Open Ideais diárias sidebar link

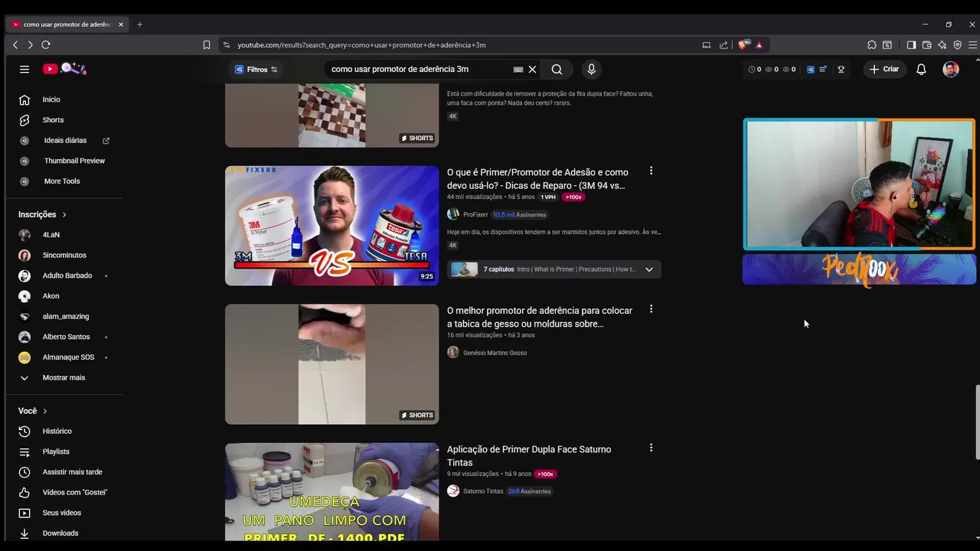point(64,141)
